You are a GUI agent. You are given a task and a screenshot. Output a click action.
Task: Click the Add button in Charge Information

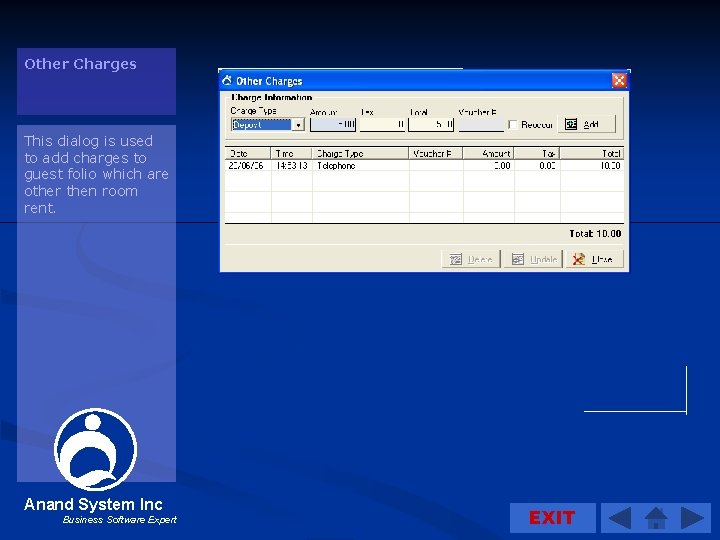(x=586, y=124)
